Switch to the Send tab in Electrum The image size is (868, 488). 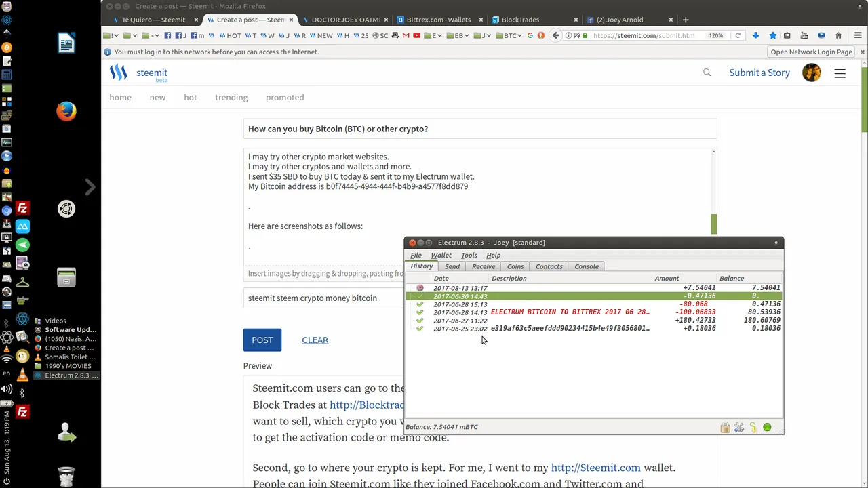[x=452, y=266]
